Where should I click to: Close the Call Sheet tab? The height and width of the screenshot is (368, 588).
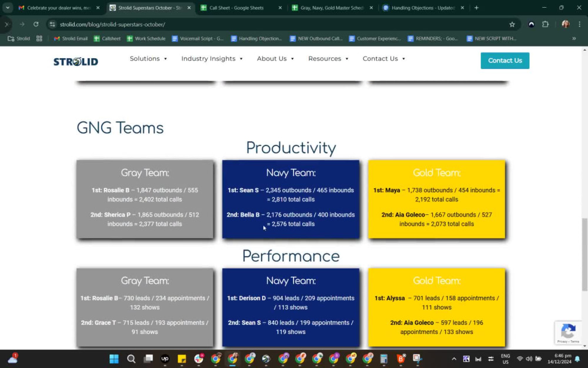(280, 8)
